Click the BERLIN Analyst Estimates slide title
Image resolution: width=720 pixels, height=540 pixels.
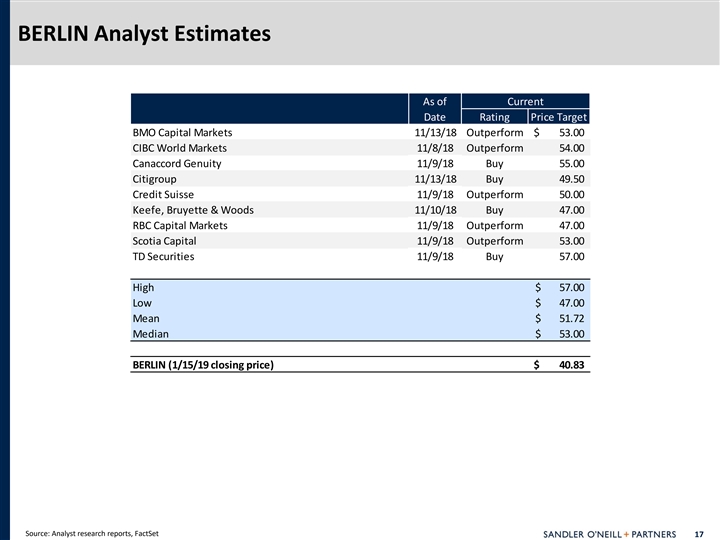coord(138,34)
